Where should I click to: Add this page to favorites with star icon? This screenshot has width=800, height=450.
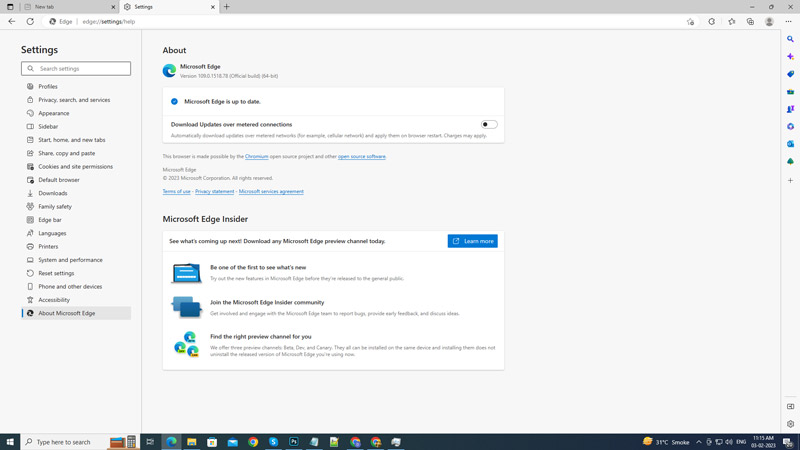pos(690,21)
